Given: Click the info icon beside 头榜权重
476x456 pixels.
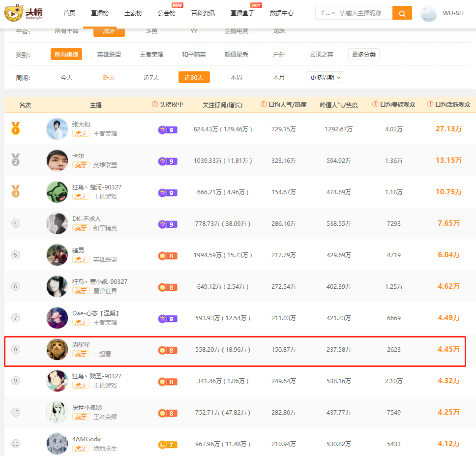Looking at the screenshot, I should [155, 104].
